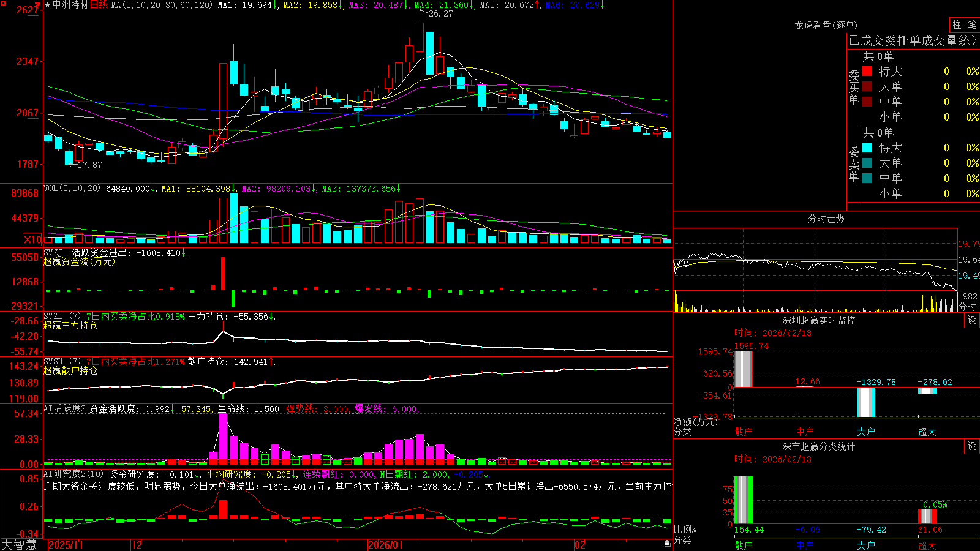Click the 26.27 high price annotation

[440, 13]
